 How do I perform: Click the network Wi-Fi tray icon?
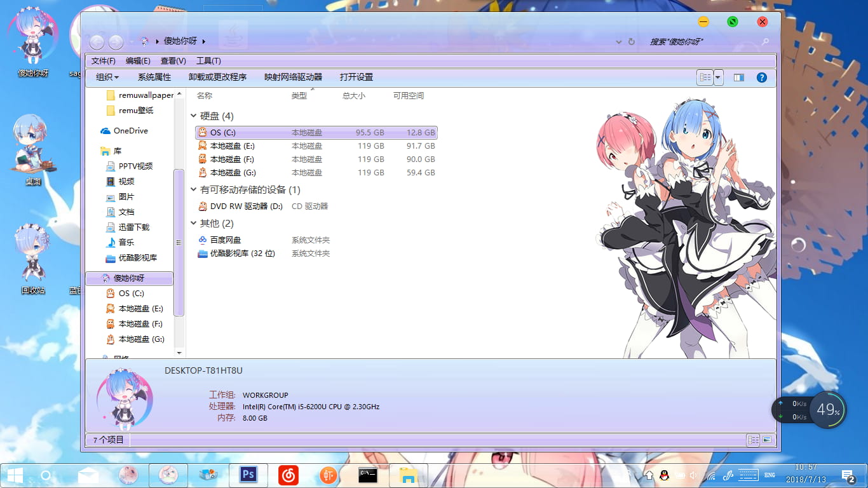[x=711, y=475]
